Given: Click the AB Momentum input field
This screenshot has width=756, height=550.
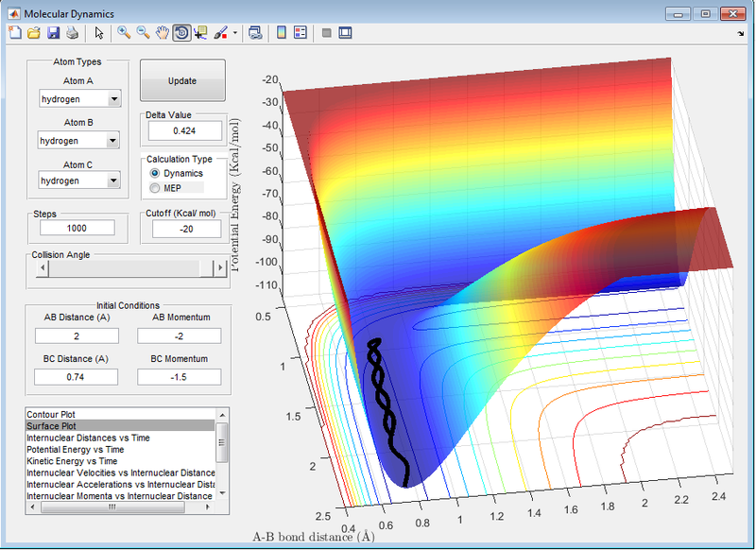Looking at the screenshot, I should point(179,336).
